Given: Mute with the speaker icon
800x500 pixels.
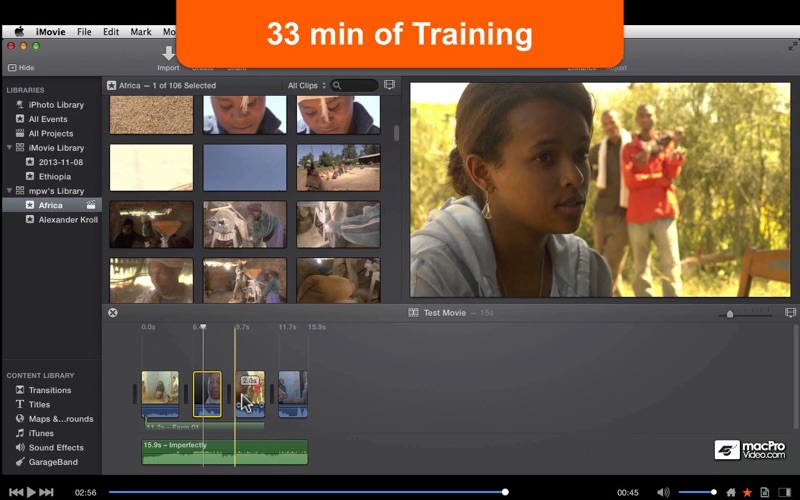Looking at the screenshot, I should point(663,492).
